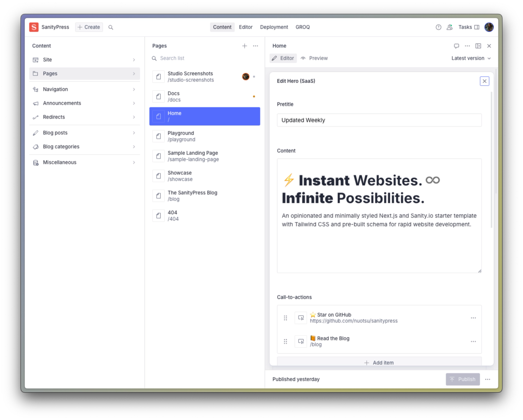Click the Redirects icon
This screenshot has height=420, width=523.
point(36,117)
